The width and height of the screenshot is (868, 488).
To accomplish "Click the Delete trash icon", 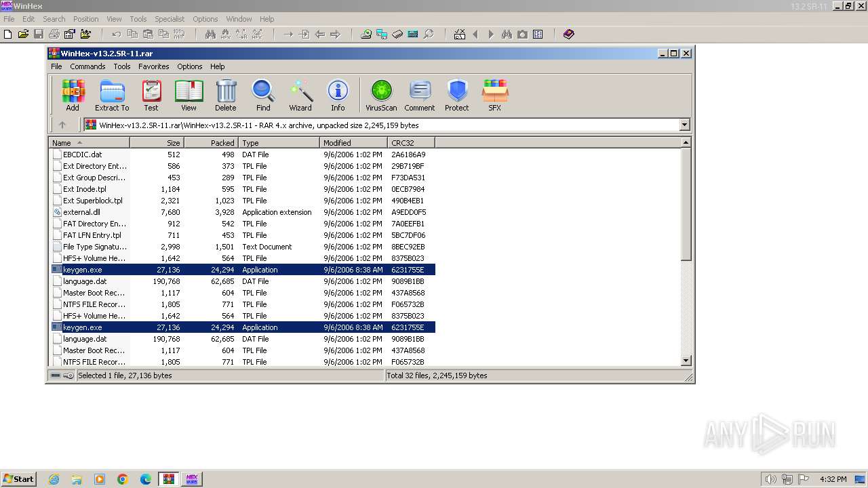I will click(226, 95).
